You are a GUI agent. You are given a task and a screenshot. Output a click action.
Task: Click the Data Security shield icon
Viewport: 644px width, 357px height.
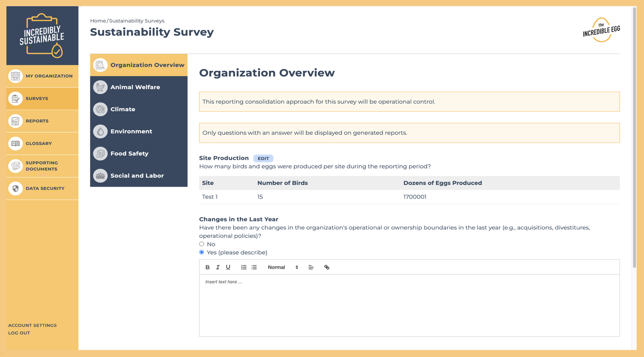[16, 189]
